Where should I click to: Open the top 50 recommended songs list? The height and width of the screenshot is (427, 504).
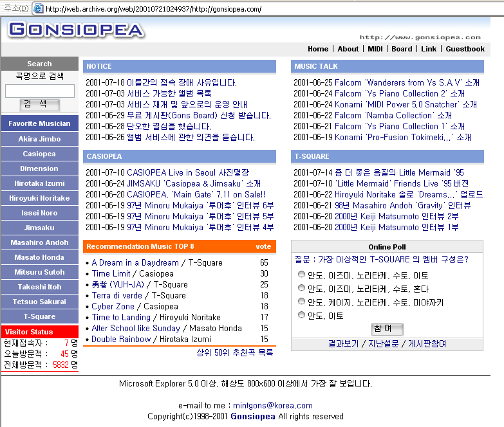(235, 352)
